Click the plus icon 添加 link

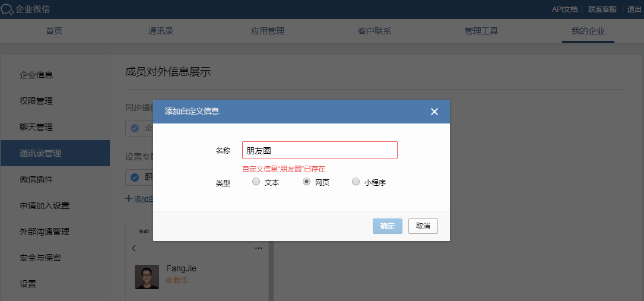[129, 199]
